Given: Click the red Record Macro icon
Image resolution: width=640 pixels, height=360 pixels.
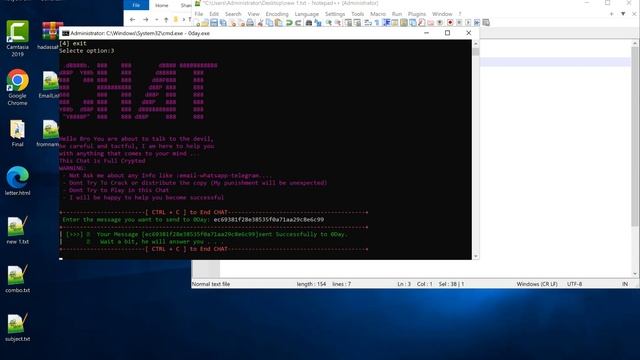Looking at the screenshot, I should (450, 23).
